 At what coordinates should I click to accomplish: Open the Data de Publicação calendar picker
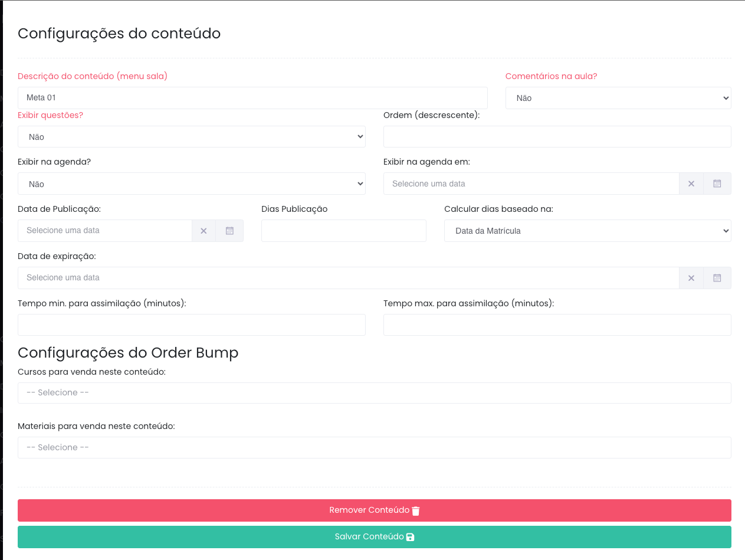(229, 231)
